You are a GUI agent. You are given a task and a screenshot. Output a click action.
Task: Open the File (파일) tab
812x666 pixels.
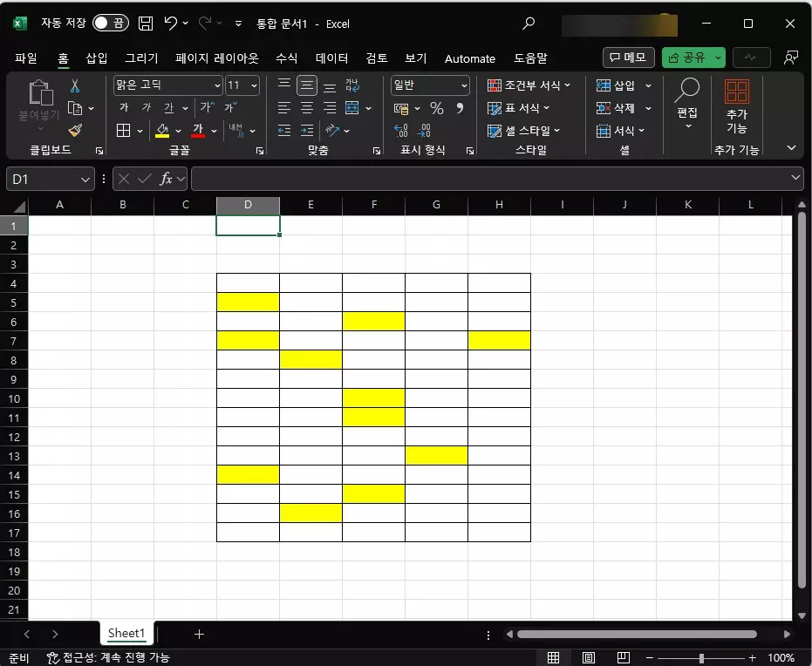pos(26,58)
